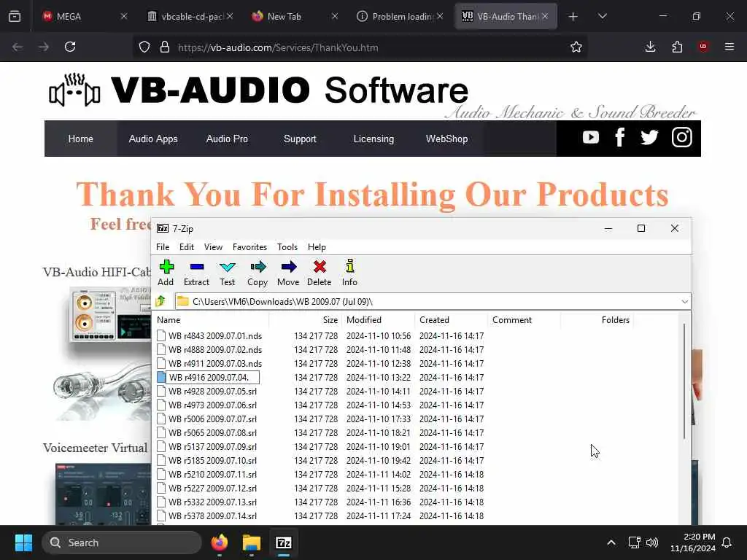Open the VB-Audio Twitter icon
The width and height of the screenshot is (747, 560).
tap(649, 138)
